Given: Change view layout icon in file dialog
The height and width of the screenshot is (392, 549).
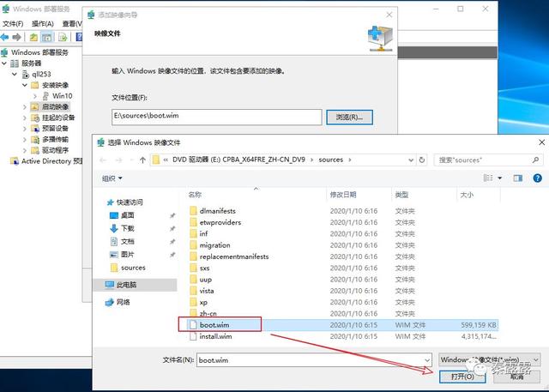Looking at the screenshot, I should 488,178.
